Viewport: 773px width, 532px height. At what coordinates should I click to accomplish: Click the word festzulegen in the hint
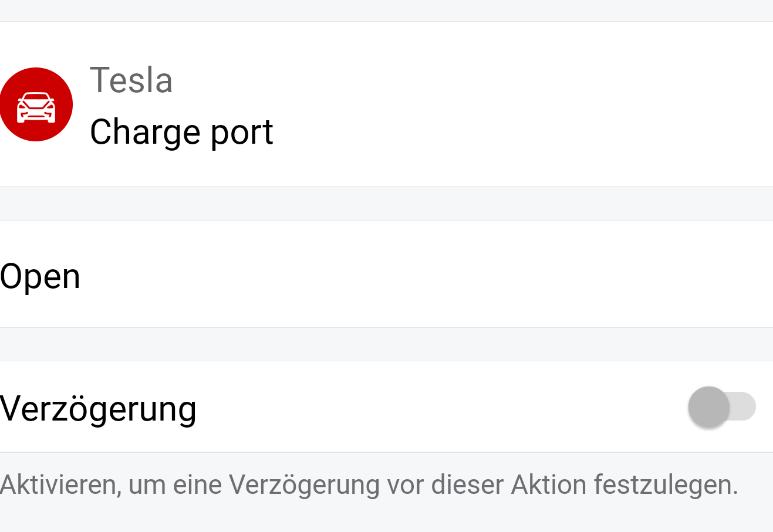[x=666, y=485]
